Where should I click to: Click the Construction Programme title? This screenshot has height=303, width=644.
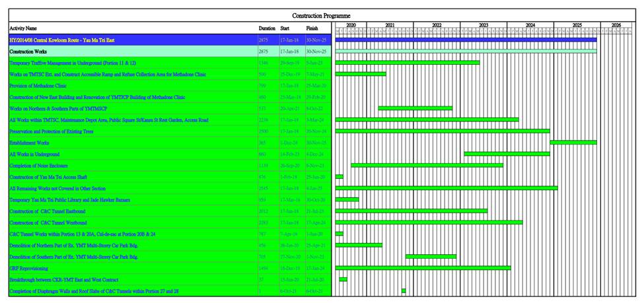click(x=322, y=15)
